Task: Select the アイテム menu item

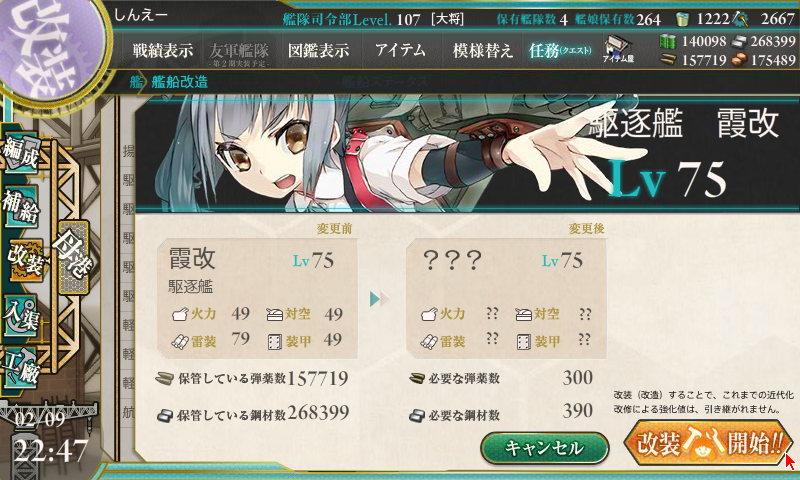Action: tap(400, 50)
